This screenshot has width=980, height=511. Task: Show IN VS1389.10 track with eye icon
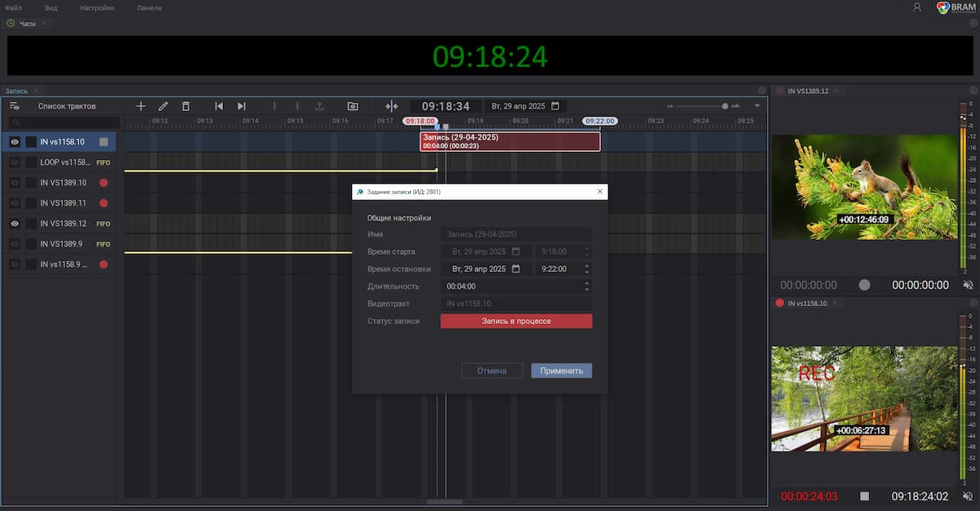pyautogui.click(x=15, y=183)
